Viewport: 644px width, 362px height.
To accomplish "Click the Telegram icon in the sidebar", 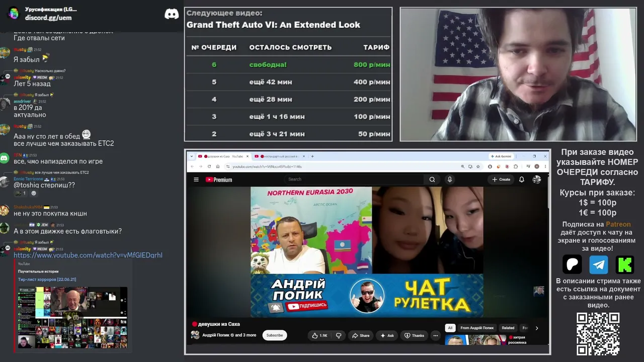I will point(599,264).
